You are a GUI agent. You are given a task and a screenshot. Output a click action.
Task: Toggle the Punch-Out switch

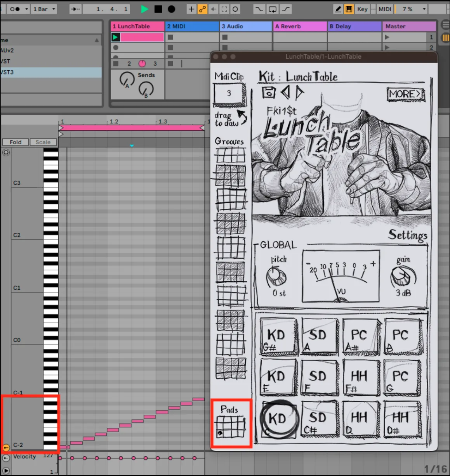(x=286, y=9)
